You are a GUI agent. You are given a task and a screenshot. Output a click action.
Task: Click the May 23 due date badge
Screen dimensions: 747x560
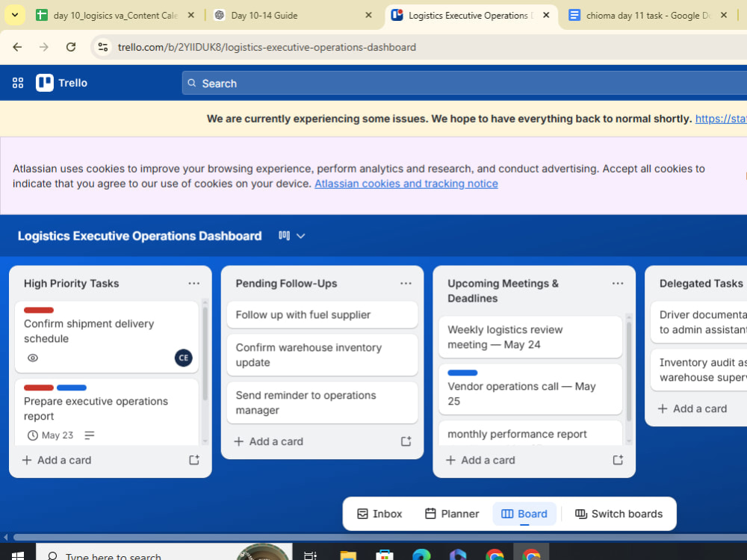[x=51, y=435]
